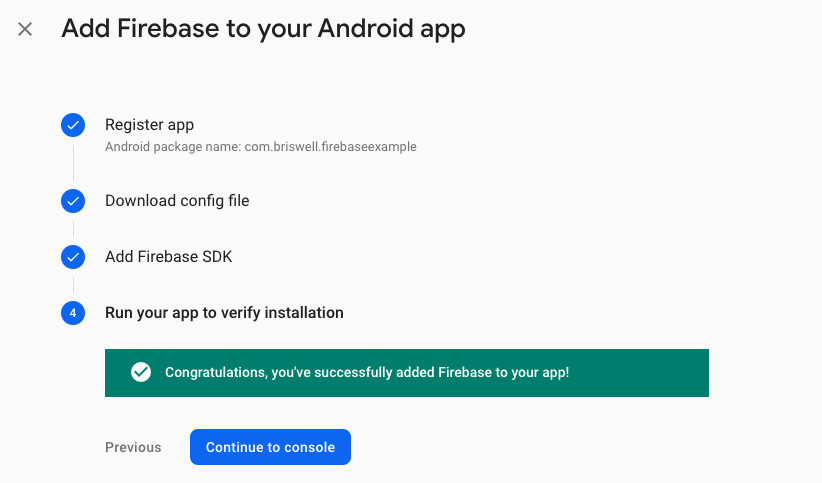Select the Run your app to verify installation step

[x=224, y=313]
